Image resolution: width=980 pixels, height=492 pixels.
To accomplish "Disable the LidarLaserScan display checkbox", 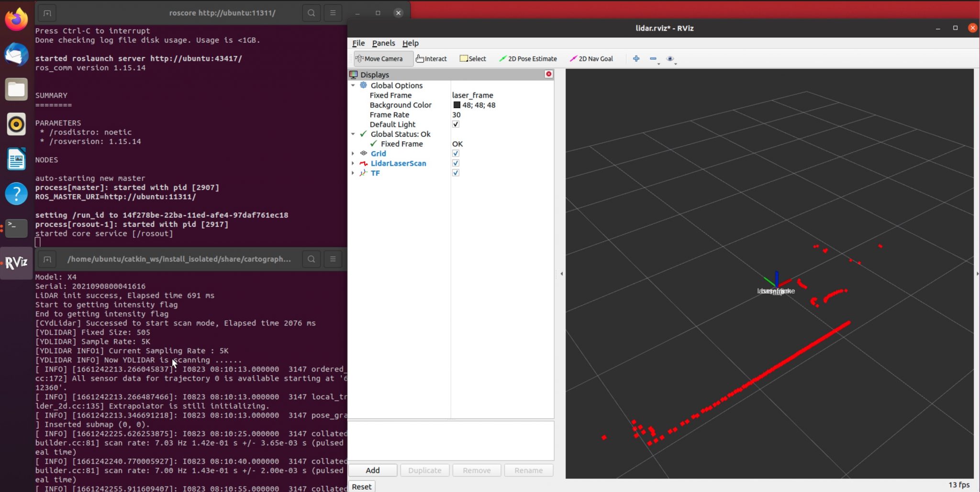I will [x=456, y=163].
